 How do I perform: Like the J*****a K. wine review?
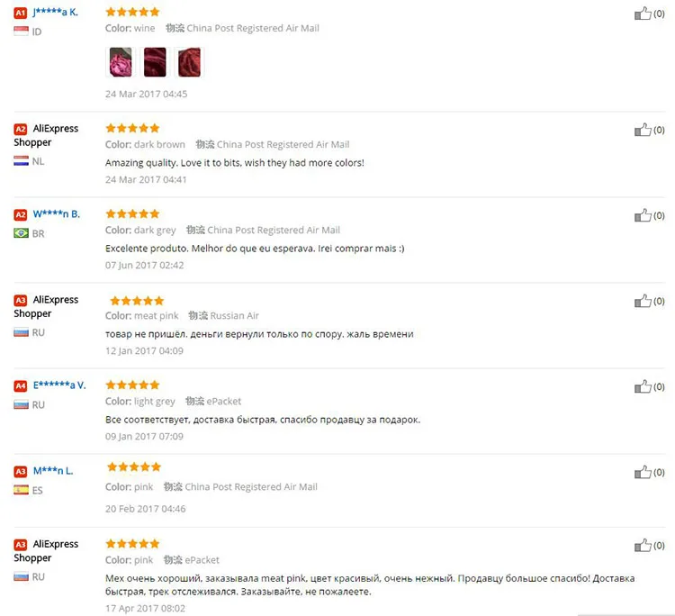pyautogui.click(x=643, y=14)
